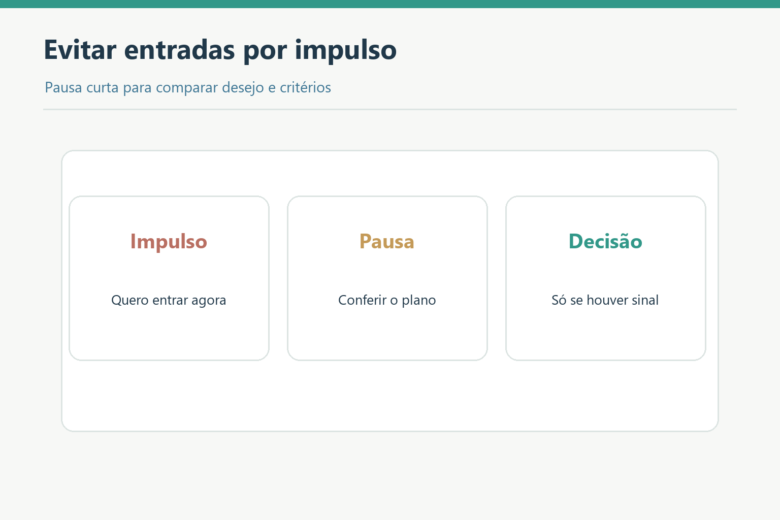Click the text "Conferir o plano"
The width and height of the screenshot is (780, 520).
point(387,300)
